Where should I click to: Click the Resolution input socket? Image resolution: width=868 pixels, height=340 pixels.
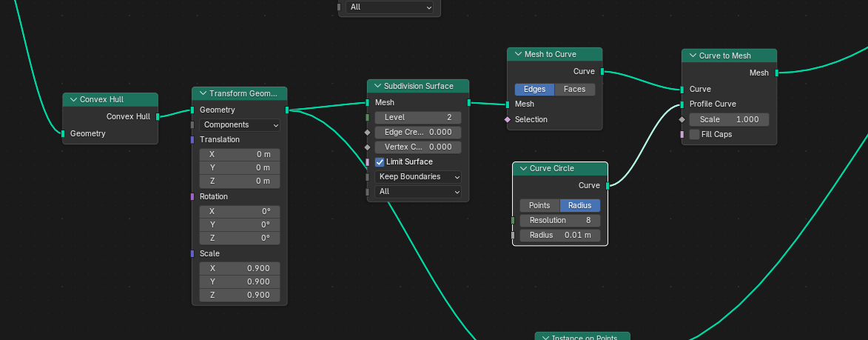[x=513, y=221]
